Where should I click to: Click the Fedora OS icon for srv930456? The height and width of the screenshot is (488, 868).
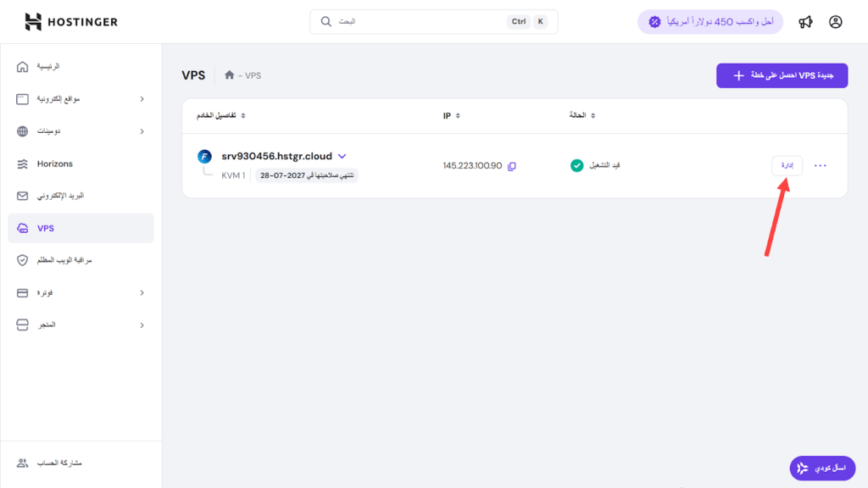204,157
